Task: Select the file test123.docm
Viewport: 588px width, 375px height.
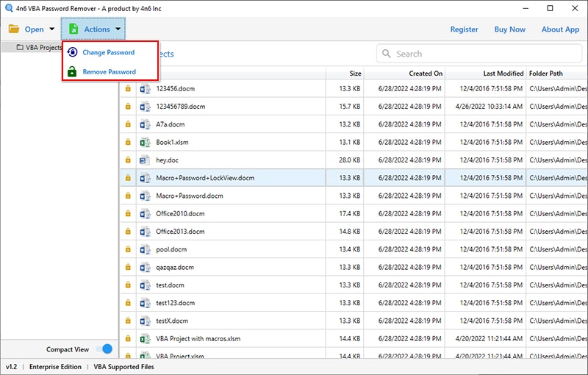Action: (x=175, y=303)
